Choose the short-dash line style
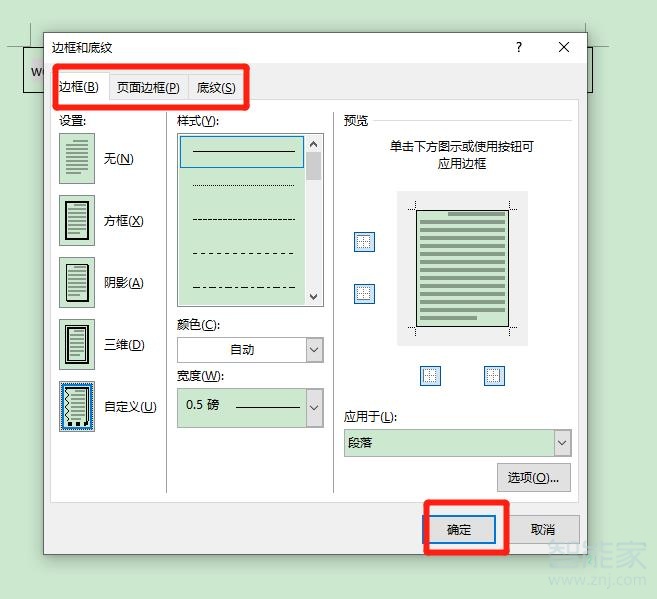The height and width of the screenshot is (599, 657). (242, 219)
